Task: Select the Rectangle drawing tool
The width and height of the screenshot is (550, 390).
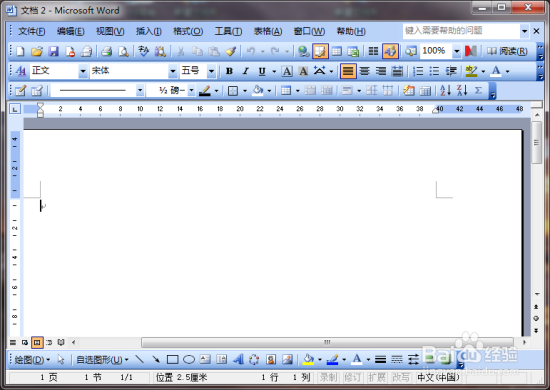Action: 172,359
